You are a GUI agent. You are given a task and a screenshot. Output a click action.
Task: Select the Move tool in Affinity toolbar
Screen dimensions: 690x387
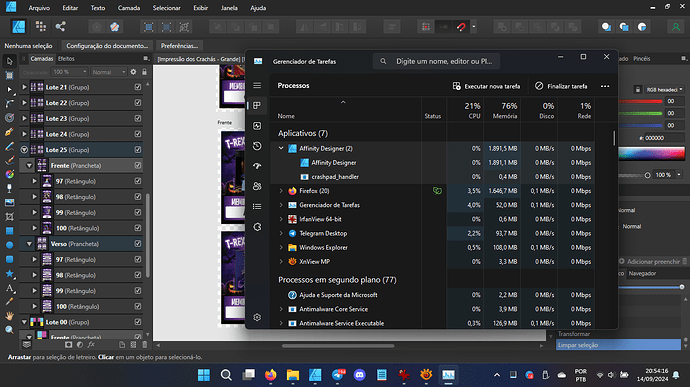coord(9,61)
